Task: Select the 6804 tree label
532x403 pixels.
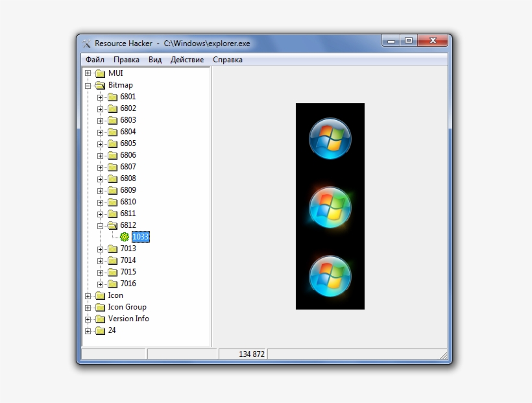Action: [x=128, y=132]
